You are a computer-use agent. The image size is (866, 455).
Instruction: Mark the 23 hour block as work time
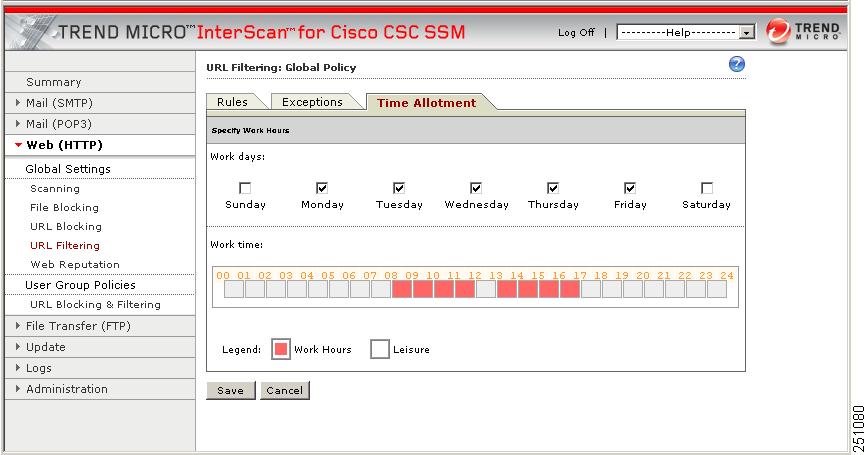(716, 289)
